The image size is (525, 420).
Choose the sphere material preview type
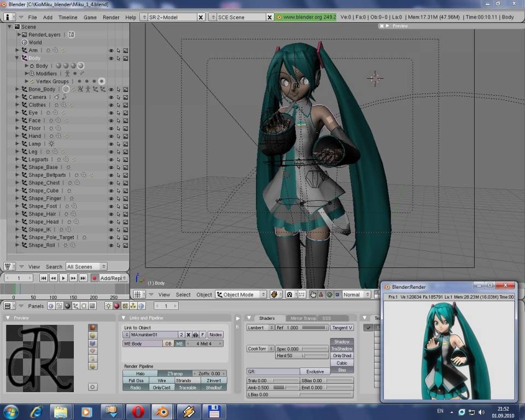point(93,335)
